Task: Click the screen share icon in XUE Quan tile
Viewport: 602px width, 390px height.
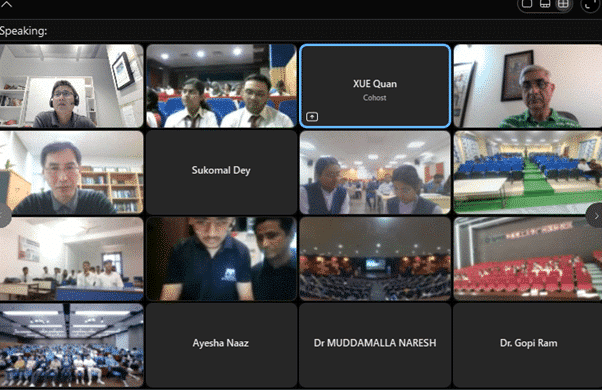Action: [x=312, y=116]
